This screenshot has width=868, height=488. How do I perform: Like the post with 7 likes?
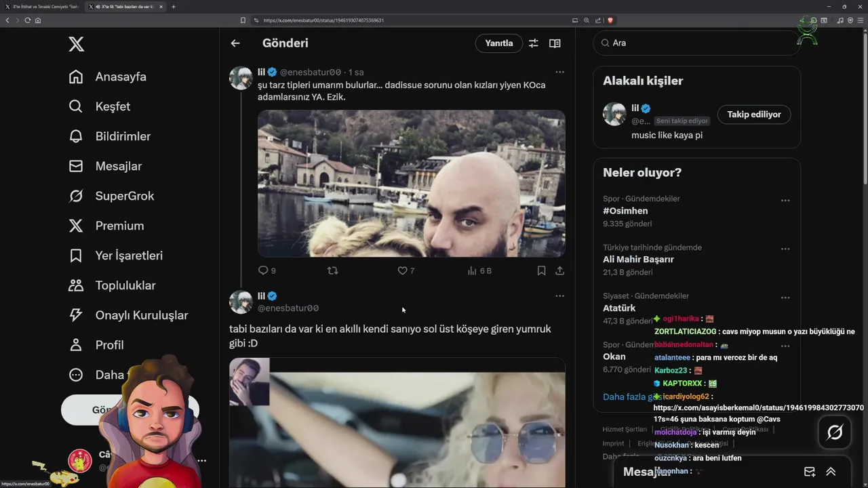406,270
